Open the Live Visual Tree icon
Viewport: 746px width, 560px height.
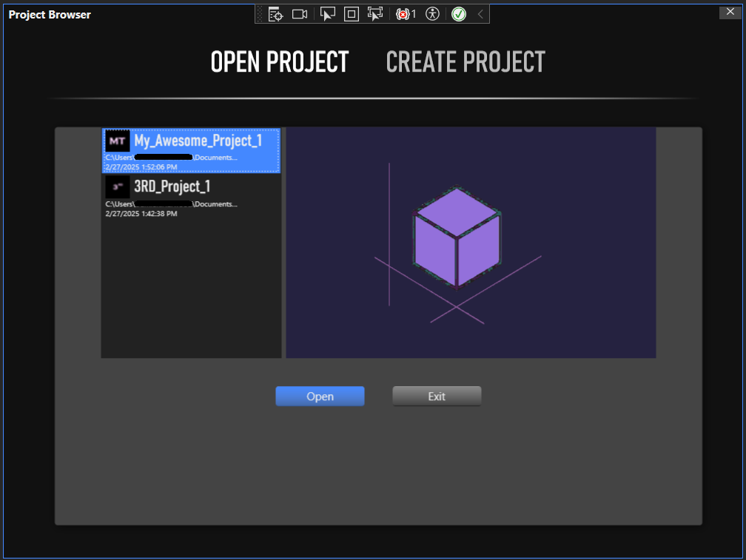click(x=276, y=14)
